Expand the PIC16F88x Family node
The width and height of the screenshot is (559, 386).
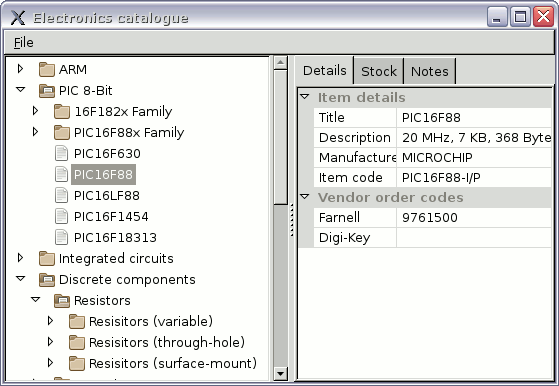(x=35, y=132)
